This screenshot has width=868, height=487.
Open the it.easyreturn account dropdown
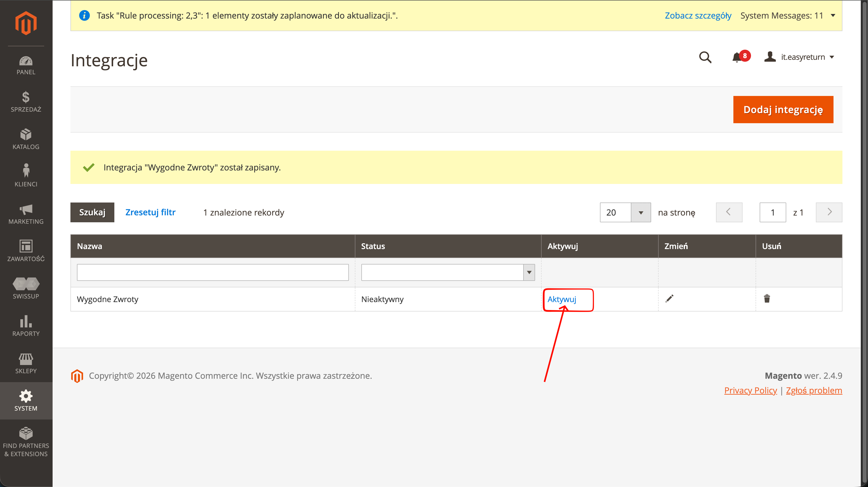coord(799,57)
